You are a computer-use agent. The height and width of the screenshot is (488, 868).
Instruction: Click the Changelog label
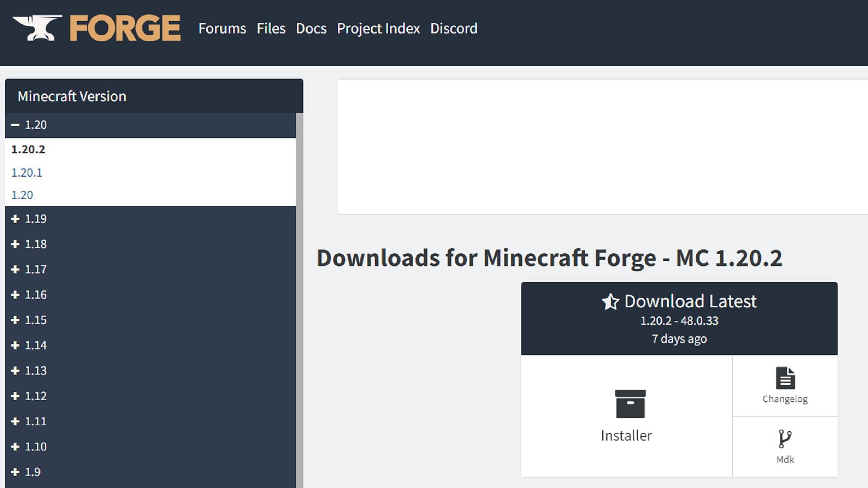785,399
